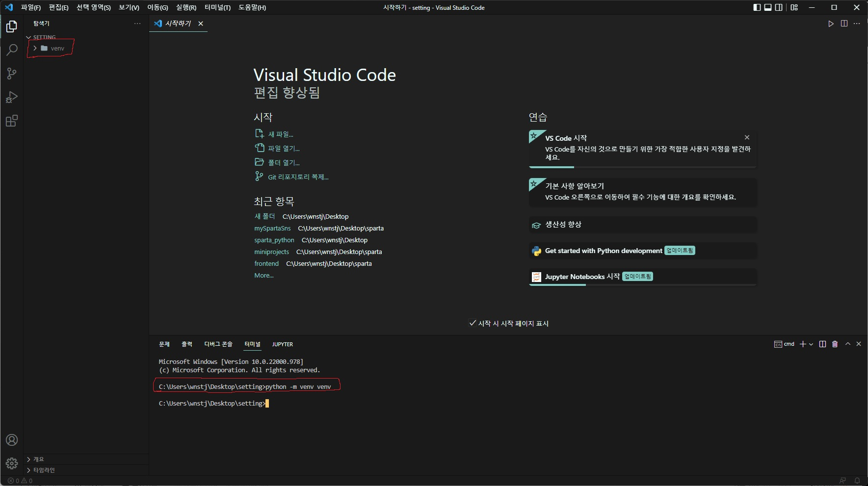Open the customize layout icon
The height and width of the screenshot is (486, 868).
click(794, 7)
